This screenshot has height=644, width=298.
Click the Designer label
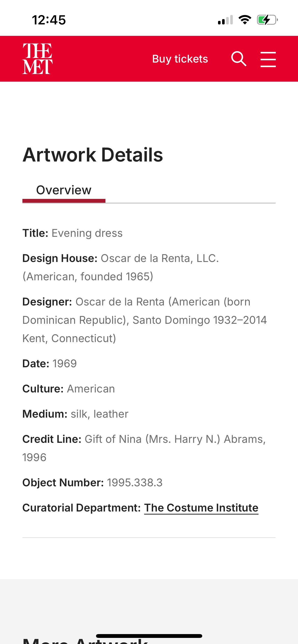point(47,302)
